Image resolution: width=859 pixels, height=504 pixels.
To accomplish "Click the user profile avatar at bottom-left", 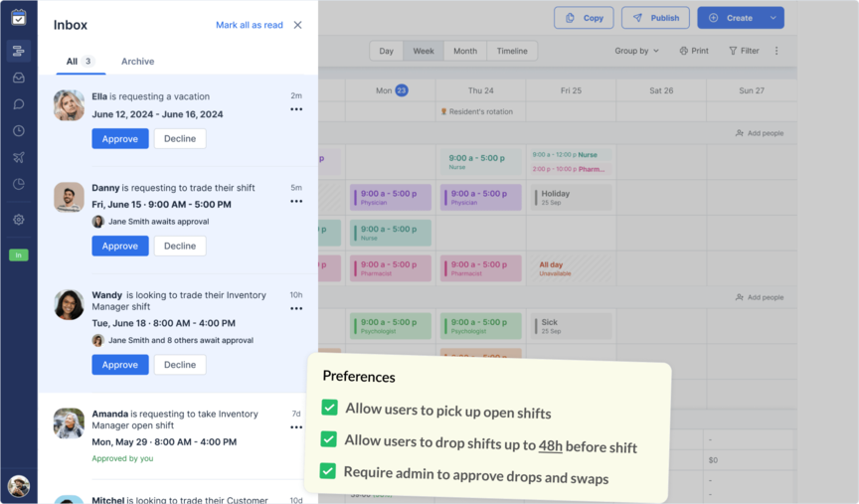I will click(18, 486).
